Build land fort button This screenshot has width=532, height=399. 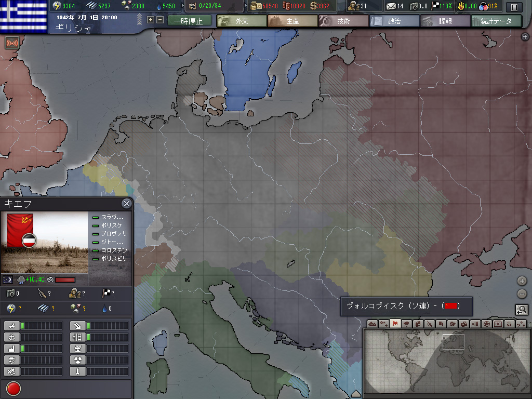[x=11, y=360]
